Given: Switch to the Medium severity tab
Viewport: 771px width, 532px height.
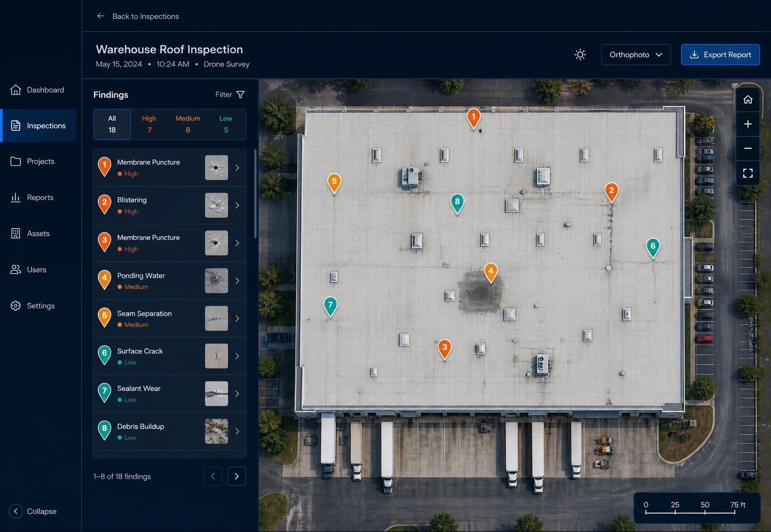Looking at the screenshot, I should 188,124.
